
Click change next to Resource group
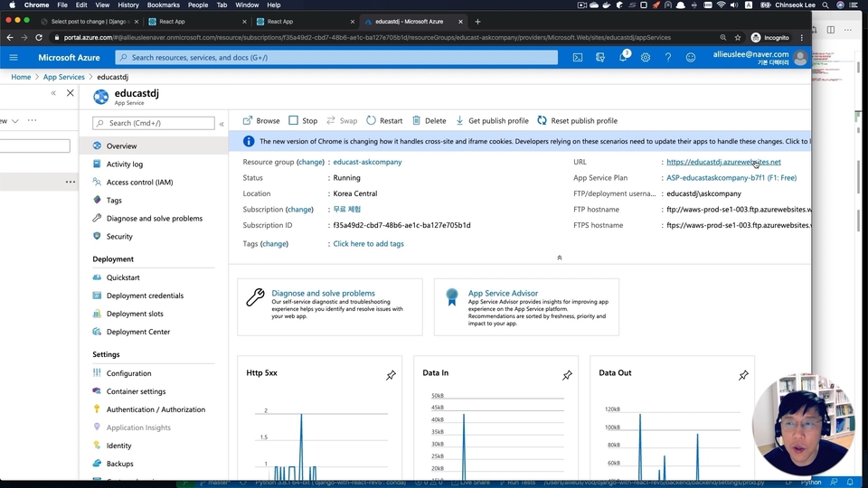(310, 162)
